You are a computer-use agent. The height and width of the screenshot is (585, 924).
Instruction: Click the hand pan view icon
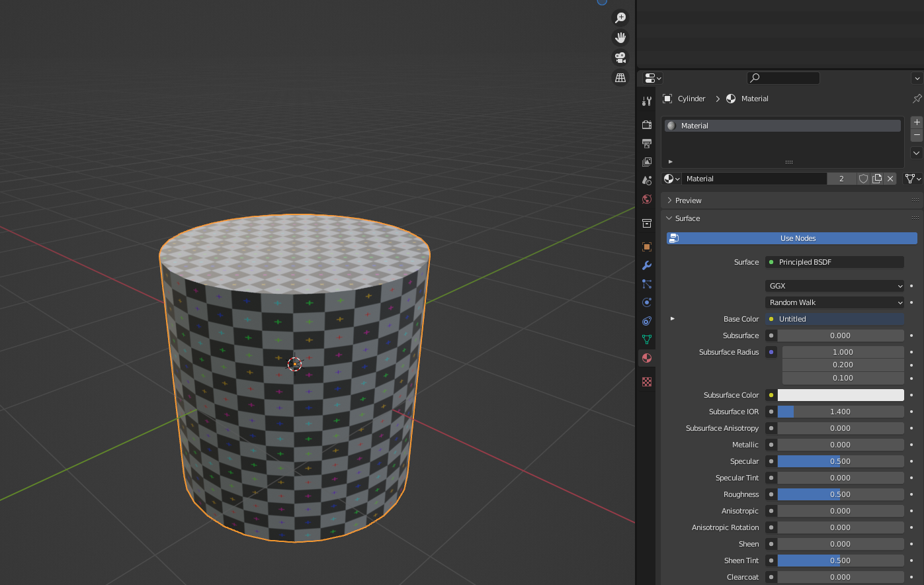pyautogui.click(x=620, y=38)
